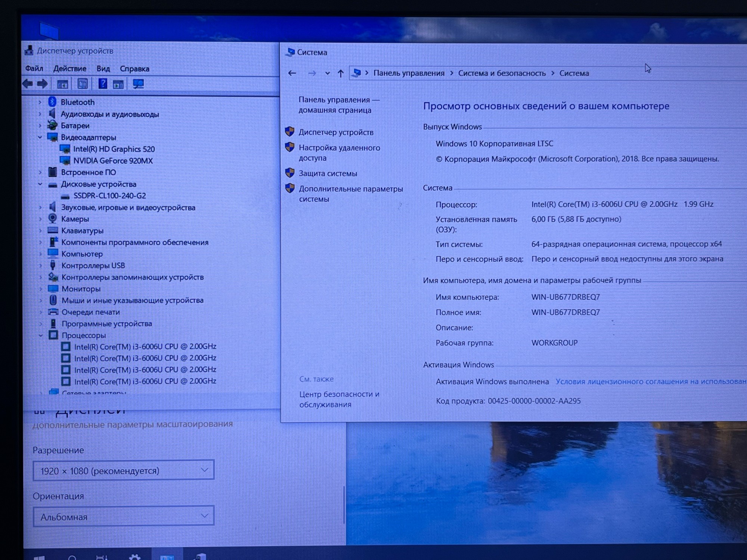
Task: Click the Properties sheet toolbar icon in Device Manager
Action: [83, 84]
